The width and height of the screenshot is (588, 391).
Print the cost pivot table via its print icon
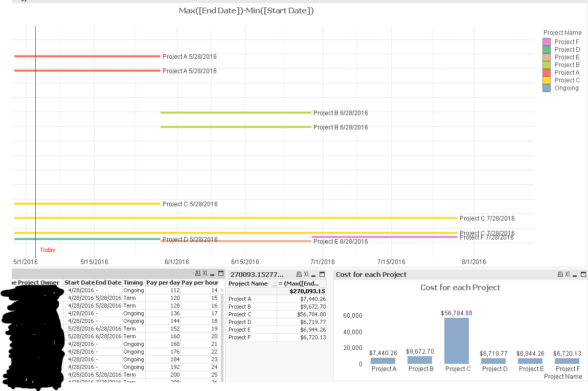[x=299, y=274]
